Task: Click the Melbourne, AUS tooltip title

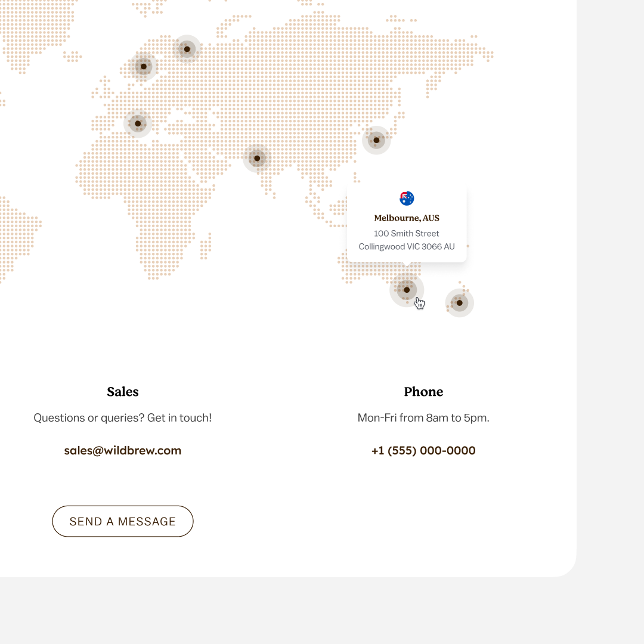Action: 407,218
